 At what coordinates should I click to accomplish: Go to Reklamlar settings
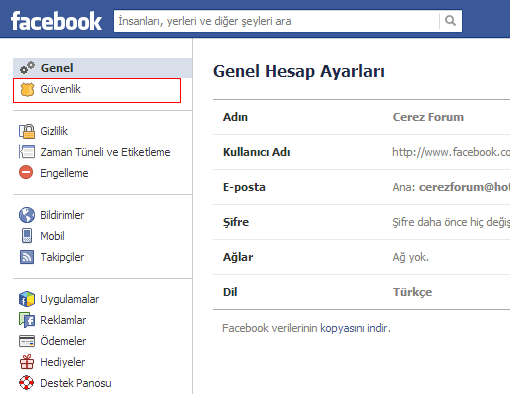click(x=63, y=320)
